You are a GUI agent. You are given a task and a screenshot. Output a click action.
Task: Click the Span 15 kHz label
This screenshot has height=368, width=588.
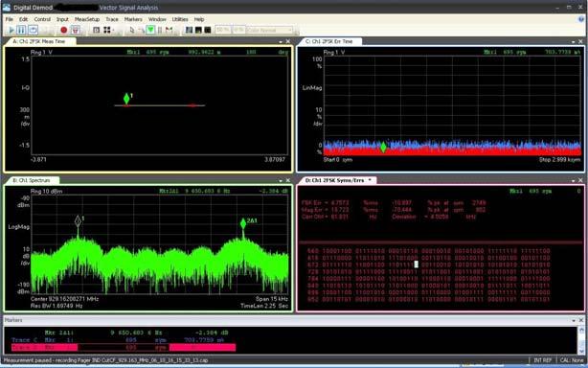(272, 299)
